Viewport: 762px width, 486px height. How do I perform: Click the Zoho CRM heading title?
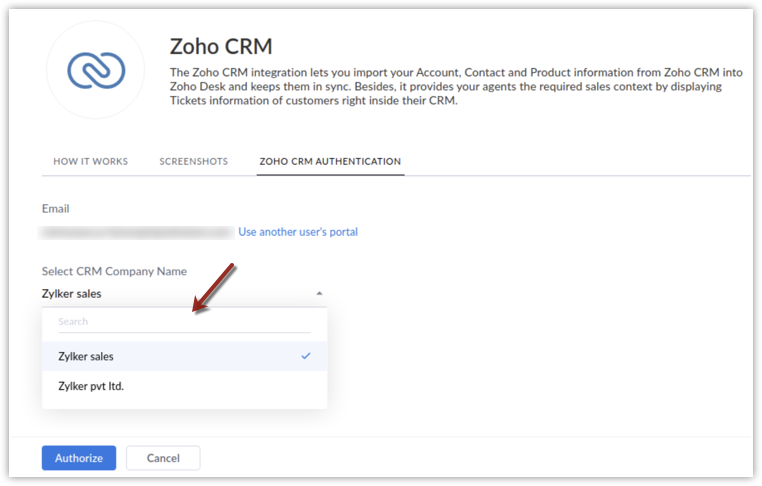click(x=221, y=47)
